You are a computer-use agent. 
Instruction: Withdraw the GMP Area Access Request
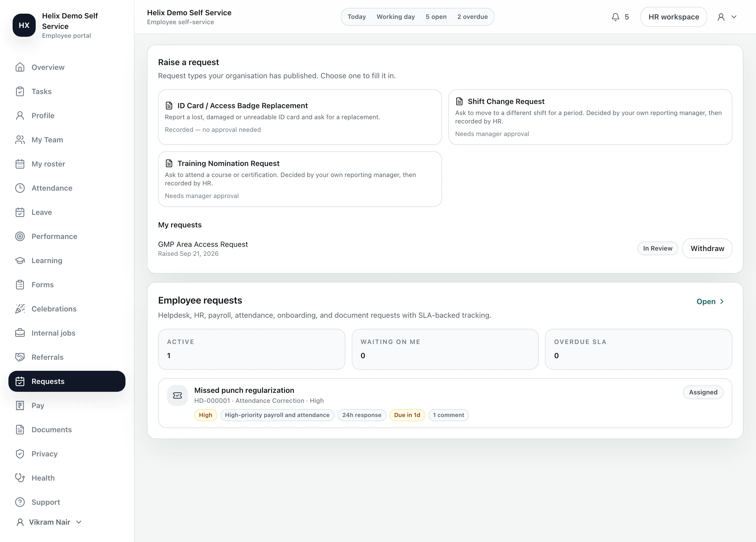(x=707, y=248)
